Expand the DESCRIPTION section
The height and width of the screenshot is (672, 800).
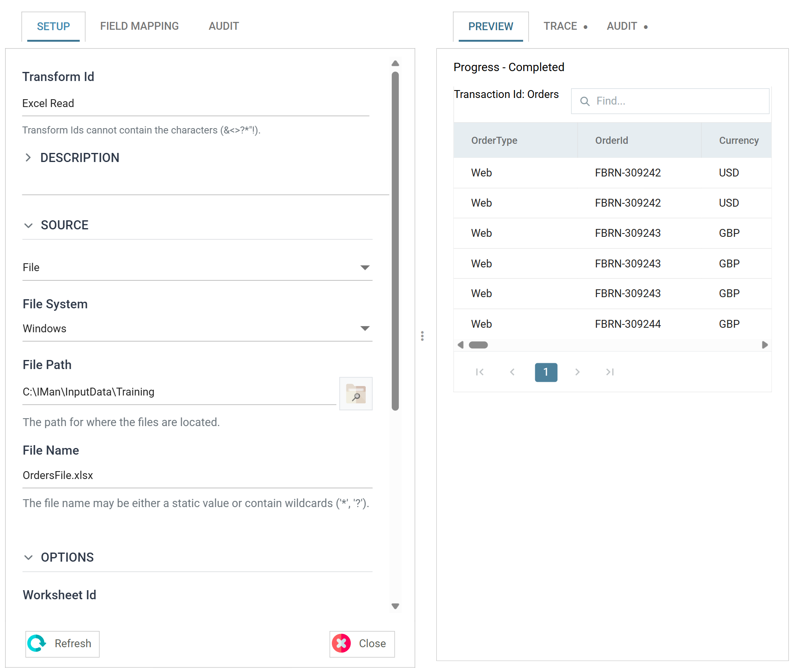pyautogui.click(x=28, y=157)
